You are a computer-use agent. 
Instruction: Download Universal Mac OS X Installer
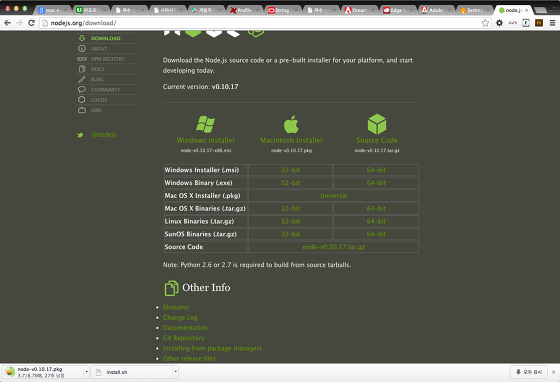334,196
